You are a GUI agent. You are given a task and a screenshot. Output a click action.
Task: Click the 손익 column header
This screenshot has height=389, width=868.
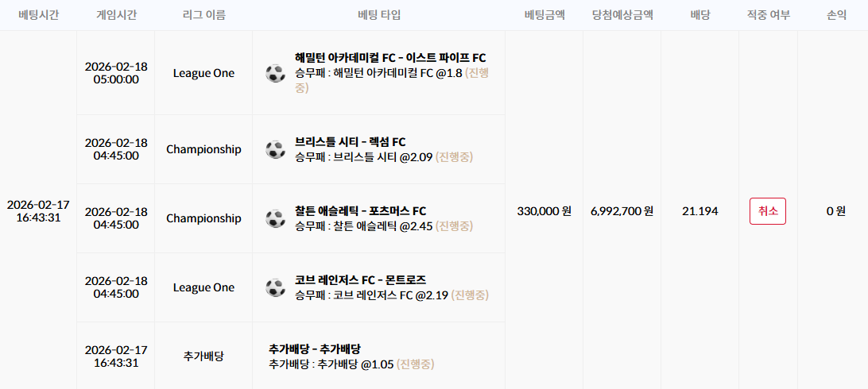click(x=836, y=15)
